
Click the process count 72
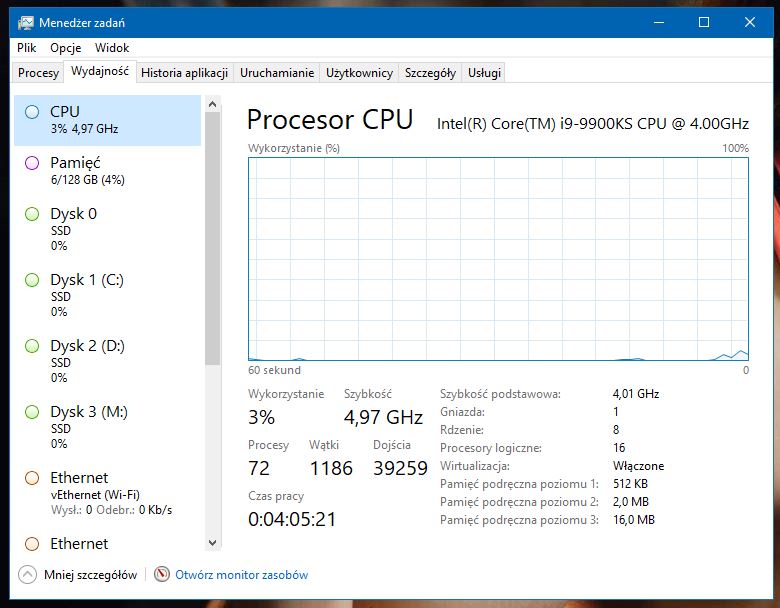(x=259, y=468)
